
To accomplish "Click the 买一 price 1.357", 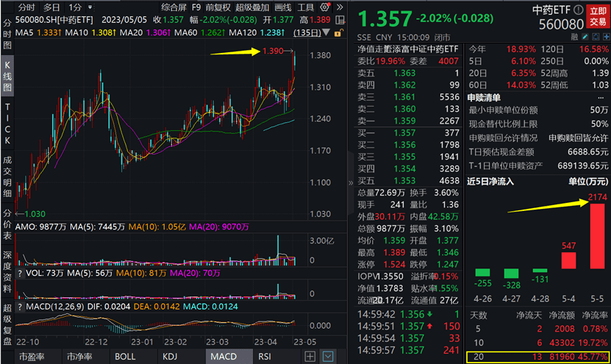I will click(404, 133).
